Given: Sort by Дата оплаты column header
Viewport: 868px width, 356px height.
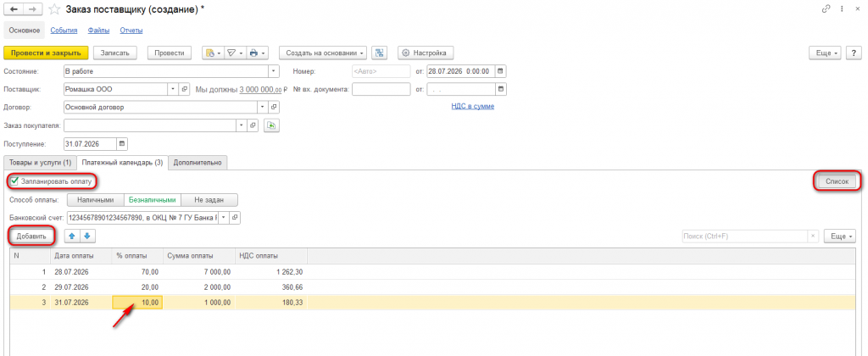Looking at the screenshot, I should click(x=81, y=256).
